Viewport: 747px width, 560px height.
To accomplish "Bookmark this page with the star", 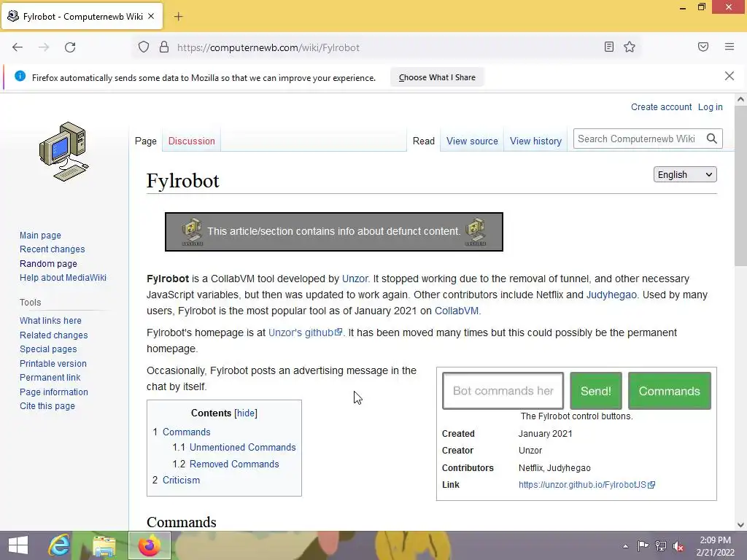I will click(630, 47).
